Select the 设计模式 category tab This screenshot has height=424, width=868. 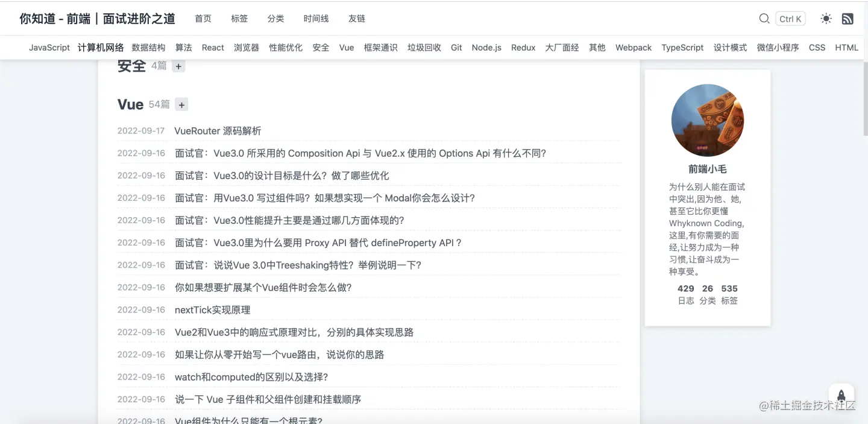point(730,48)
